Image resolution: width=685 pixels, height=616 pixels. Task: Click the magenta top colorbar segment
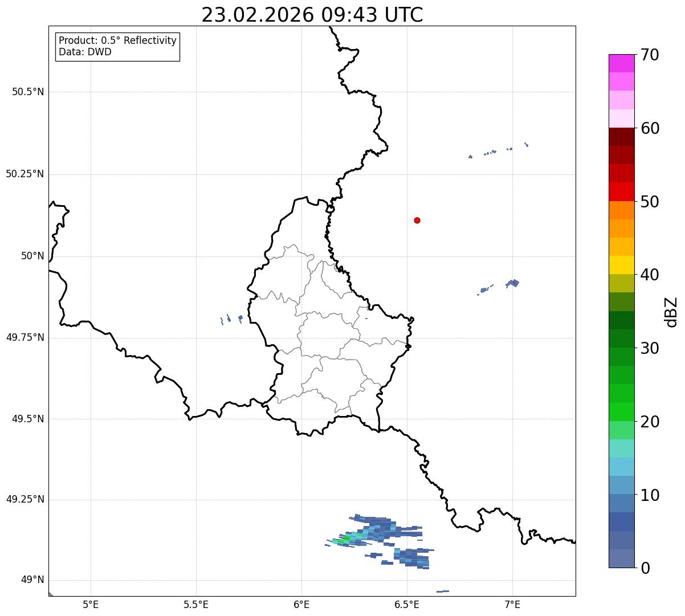(621, 63)
